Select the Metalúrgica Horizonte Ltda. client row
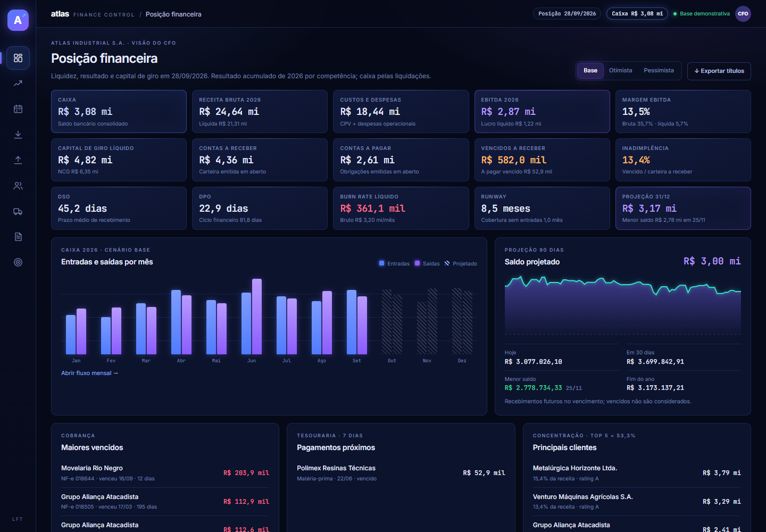 tap(637, 473)
